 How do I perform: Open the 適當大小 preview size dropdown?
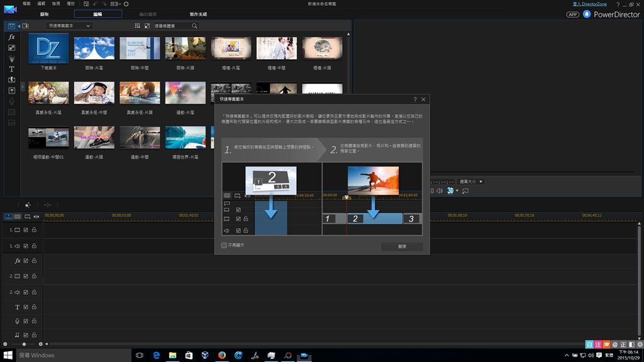[471, 182]
